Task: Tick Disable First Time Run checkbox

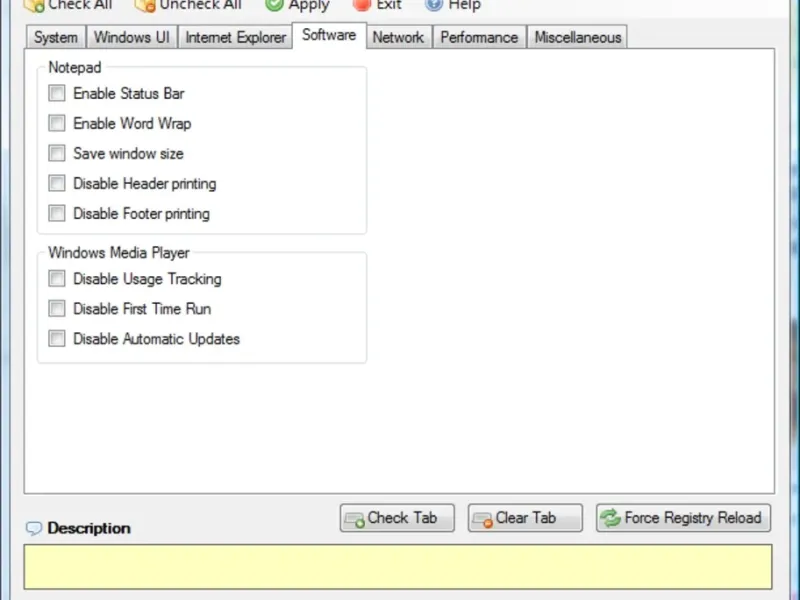Action: point(57,309)
